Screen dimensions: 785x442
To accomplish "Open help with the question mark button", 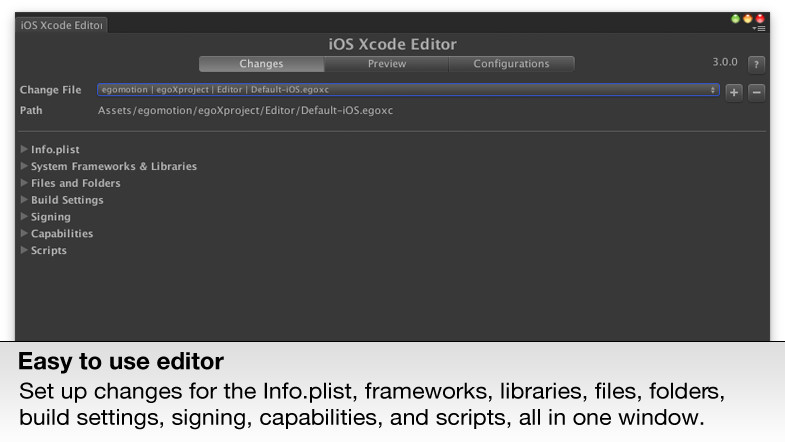I will (756, 64).
